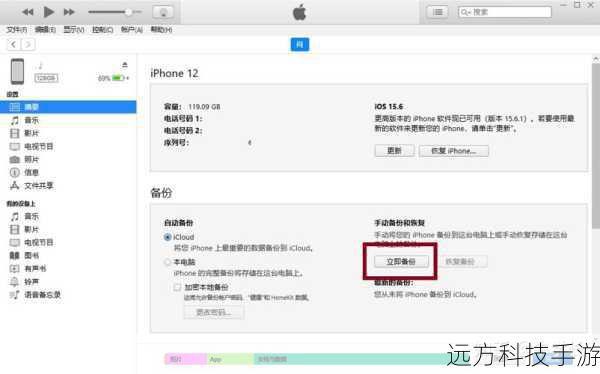Open 电视节目 under 我的设备上
The width and height of the screenshot is (600, 374).
point(38,242)
